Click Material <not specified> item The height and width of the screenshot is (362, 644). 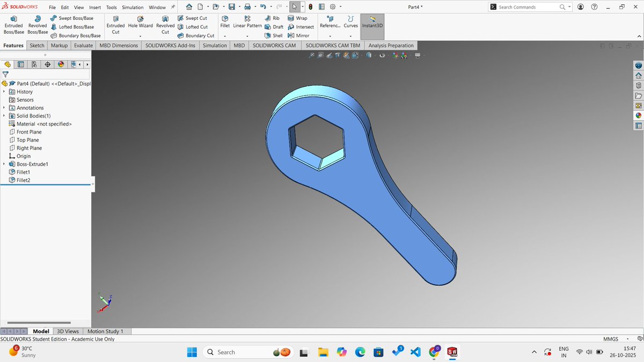40,124
